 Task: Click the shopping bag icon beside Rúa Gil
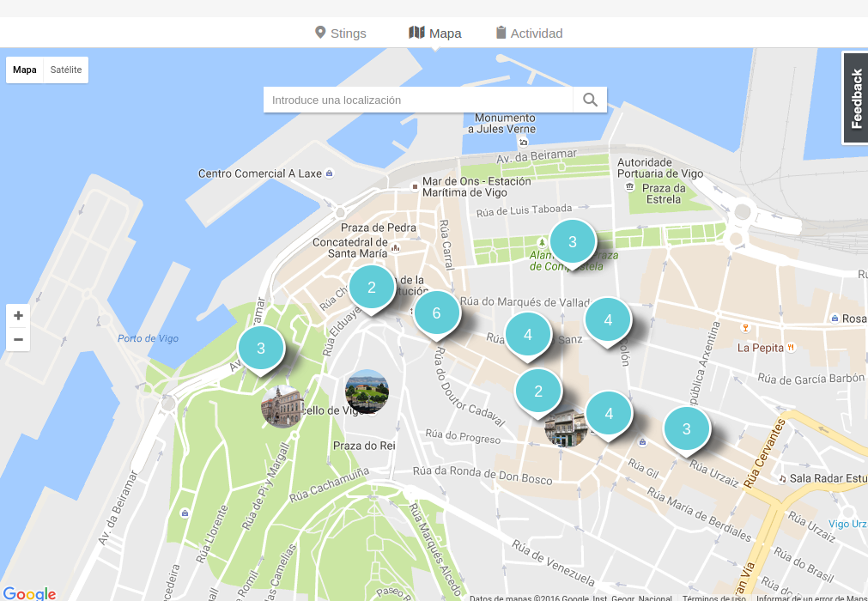pyautogui.click(x=642, y=442)
